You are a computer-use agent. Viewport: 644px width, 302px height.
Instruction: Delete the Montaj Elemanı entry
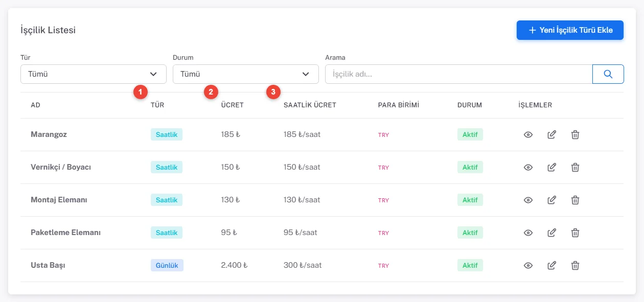pyautogui.click(x=575, y=200)
